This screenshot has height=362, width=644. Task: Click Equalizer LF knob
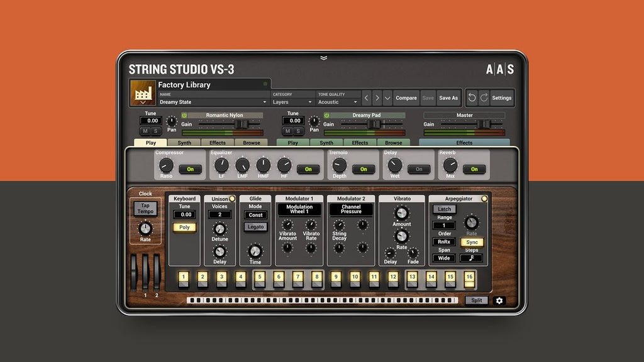coord(221,165)
